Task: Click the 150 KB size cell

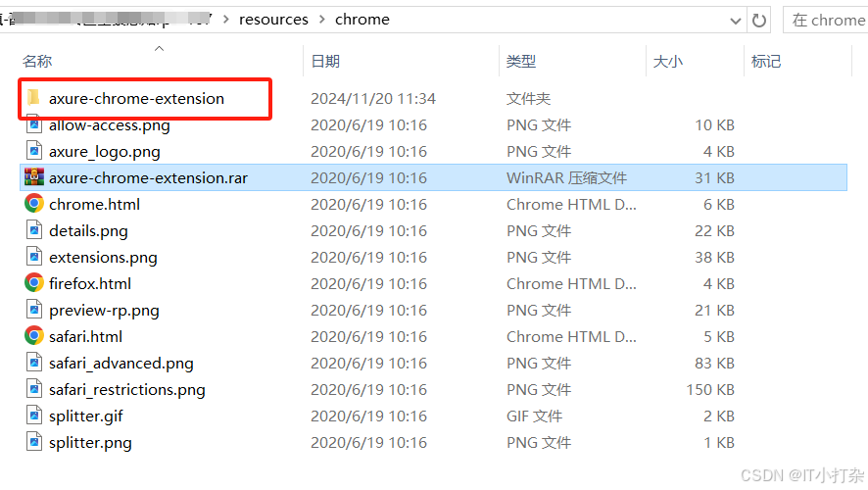Action: point(710,390)
